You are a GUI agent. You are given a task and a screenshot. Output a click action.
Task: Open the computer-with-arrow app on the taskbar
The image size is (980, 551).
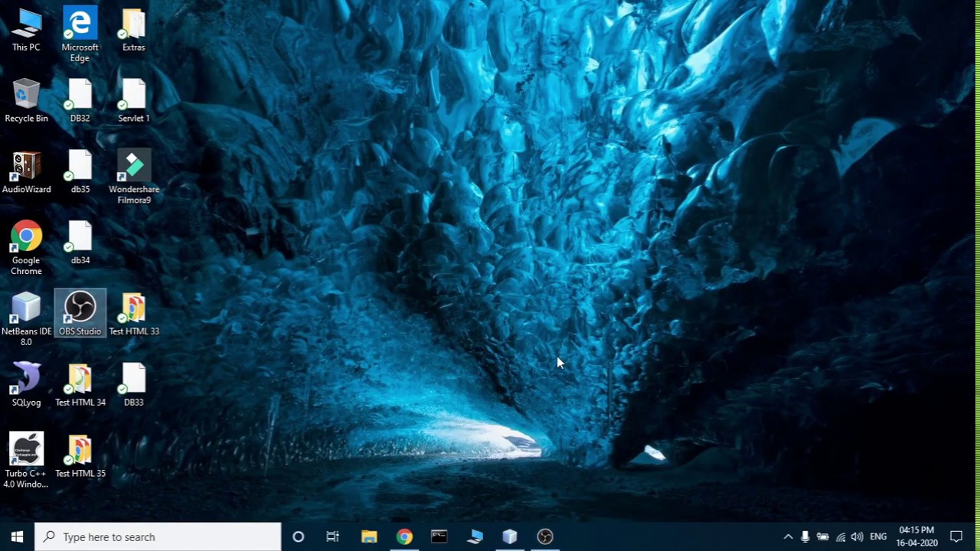tap(475, 536)
